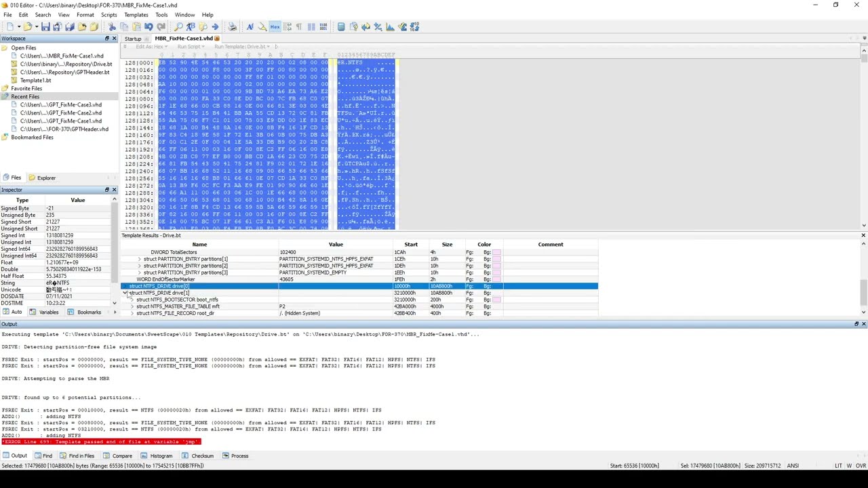Open the Scripts menu

coord(108,15)
